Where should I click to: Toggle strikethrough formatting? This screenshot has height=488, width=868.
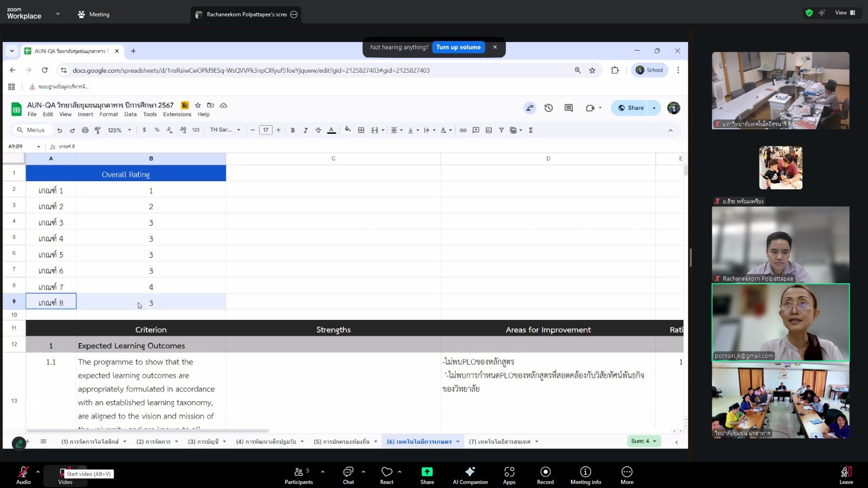318,130
